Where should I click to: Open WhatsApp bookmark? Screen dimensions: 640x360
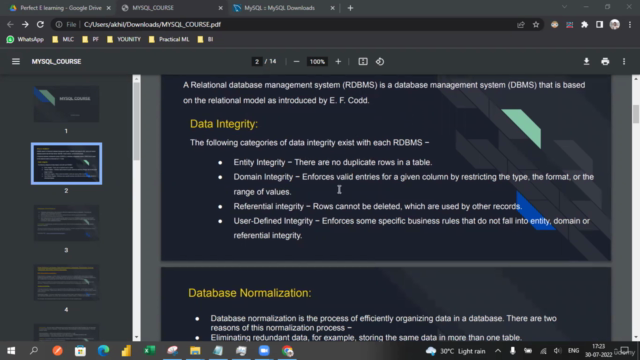(25, 39)
